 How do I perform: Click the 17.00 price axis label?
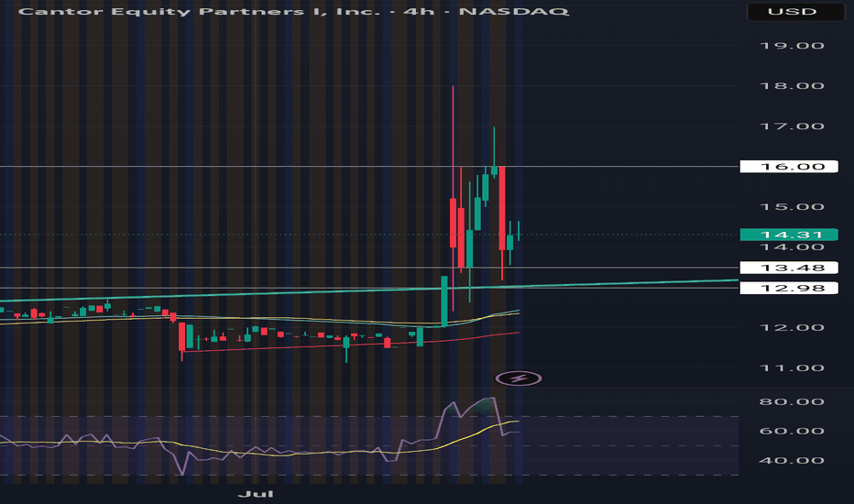coord(792,126)
